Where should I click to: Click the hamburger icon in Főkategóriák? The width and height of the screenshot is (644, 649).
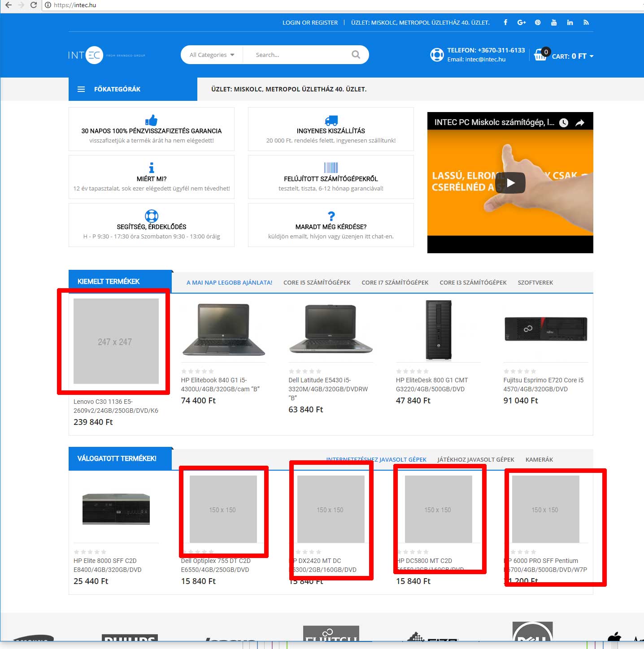click(x=81, y=89)
